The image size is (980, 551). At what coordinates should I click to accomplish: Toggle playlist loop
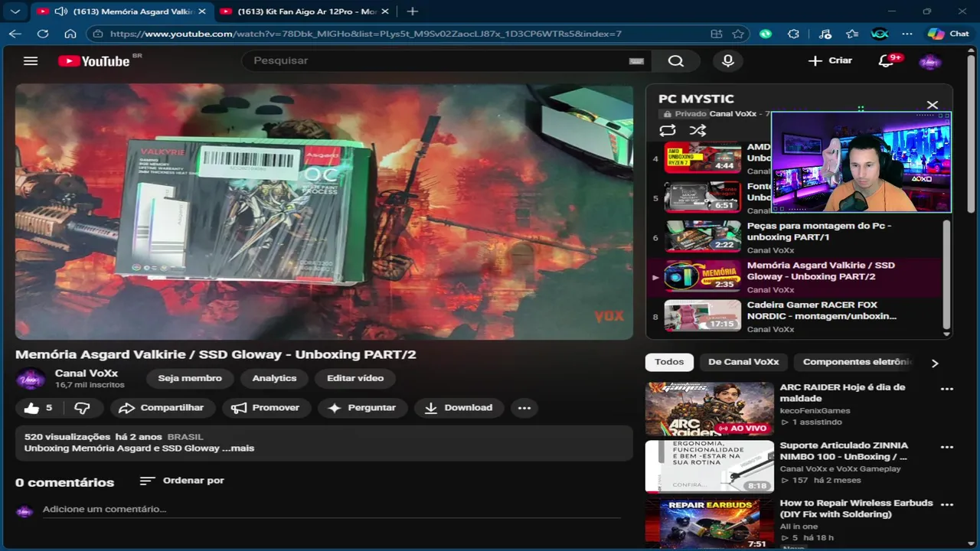click(x=668, y=131)
